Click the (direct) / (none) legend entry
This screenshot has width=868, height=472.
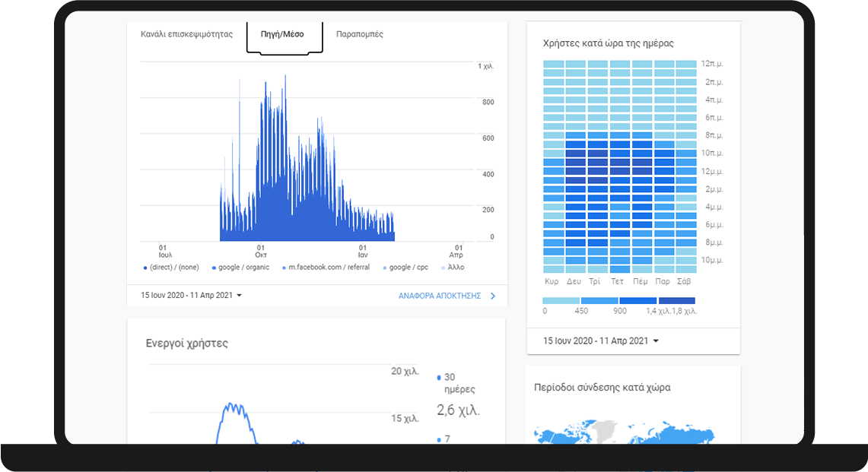171,268
